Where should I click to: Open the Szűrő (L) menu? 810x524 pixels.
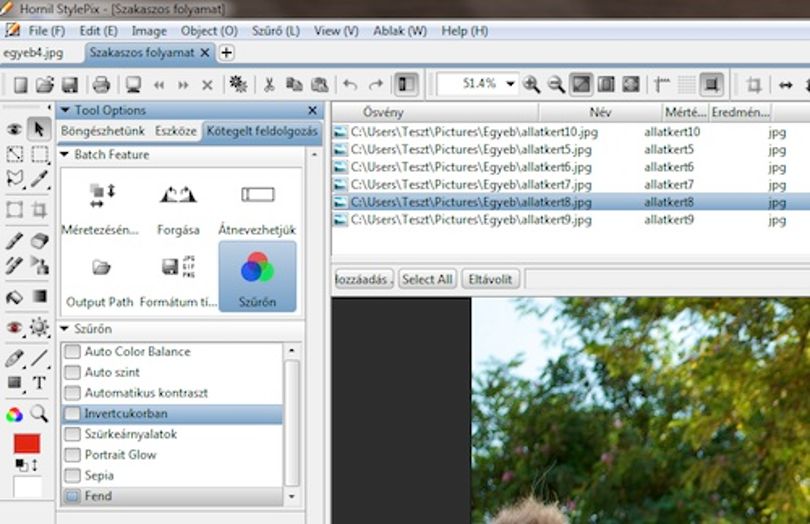pos(275,31)
